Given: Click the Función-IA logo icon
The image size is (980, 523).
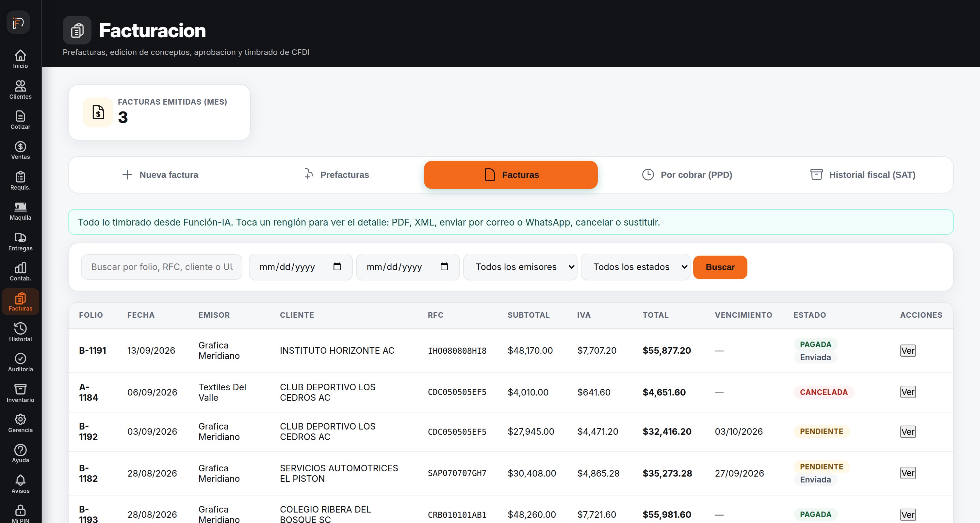Looking at the screenshot, I should tap(18, 23).
